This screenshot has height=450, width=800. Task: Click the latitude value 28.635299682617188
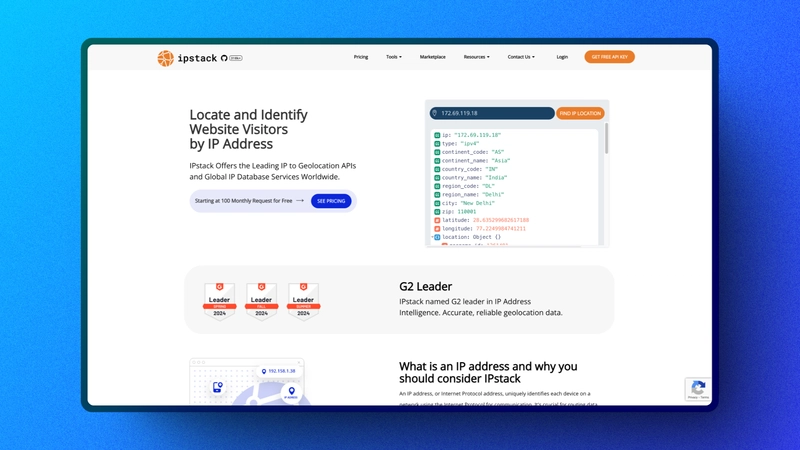pyautogui.click(x=501, y=220)
